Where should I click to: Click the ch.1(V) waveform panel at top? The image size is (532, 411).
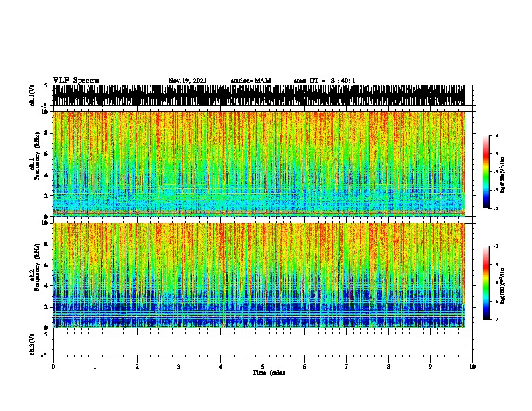point(264,95)
